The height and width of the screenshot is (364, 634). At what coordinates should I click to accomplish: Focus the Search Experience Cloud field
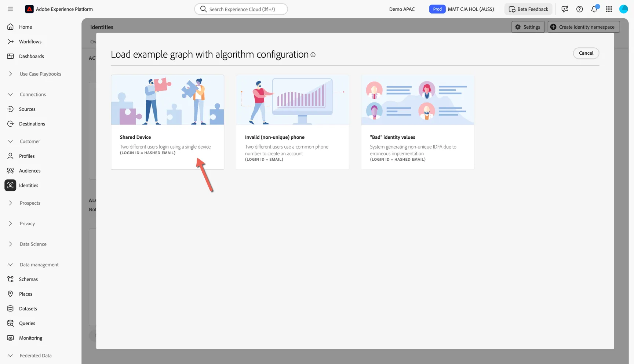tap(241, 9)
